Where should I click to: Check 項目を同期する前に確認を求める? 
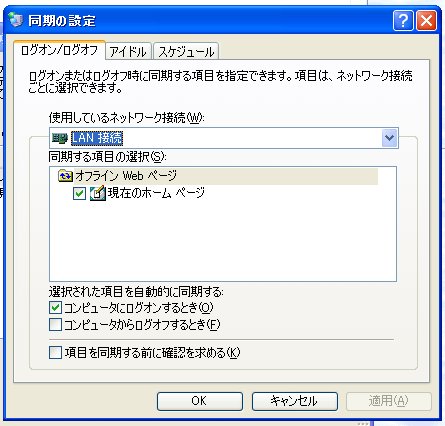coord(55,353)
